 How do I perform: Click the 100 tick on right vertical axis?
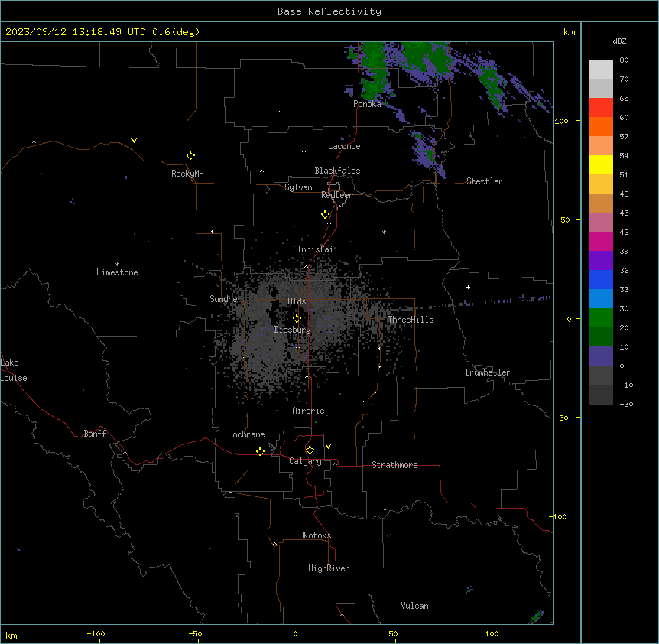tap(561, 121)
